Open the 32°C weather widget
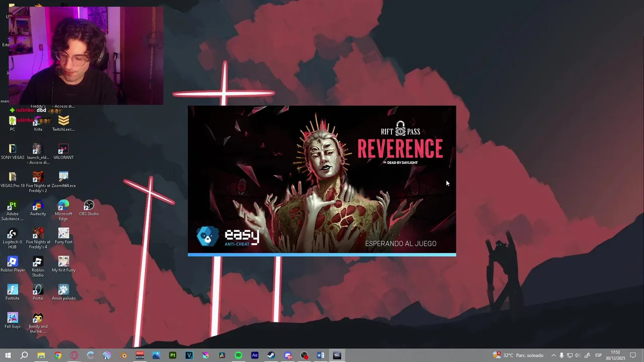 pos(518,355)
